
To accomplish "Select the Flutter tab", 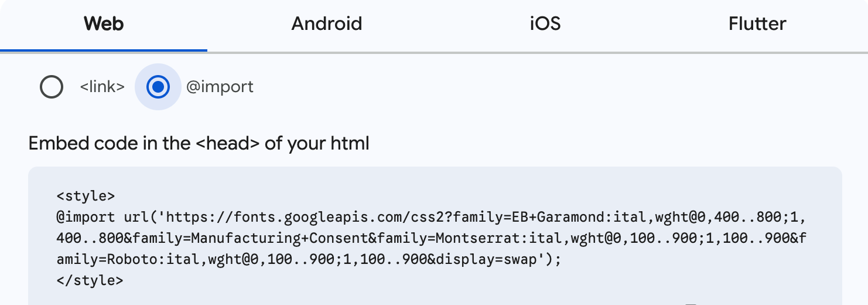I will (757, 24).
